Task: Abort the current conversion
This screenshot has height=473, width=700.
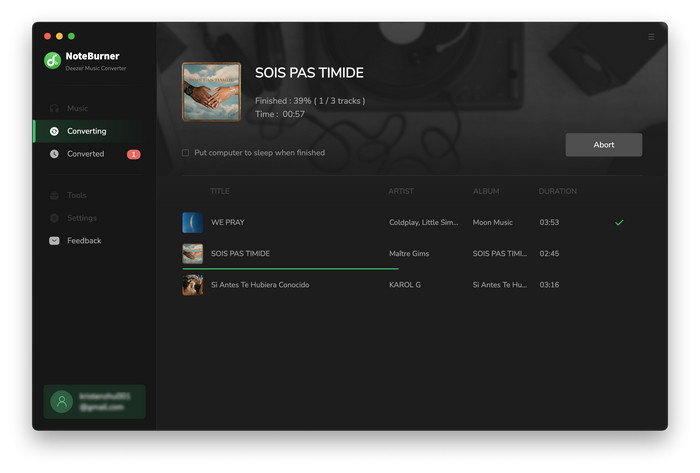Action: [604, 145]
